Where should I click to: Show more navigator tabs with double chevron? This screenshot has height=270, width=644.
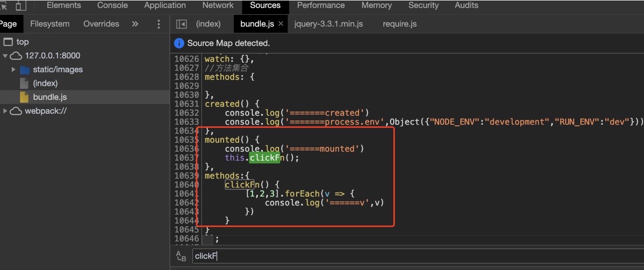click(x=135, y=24)
